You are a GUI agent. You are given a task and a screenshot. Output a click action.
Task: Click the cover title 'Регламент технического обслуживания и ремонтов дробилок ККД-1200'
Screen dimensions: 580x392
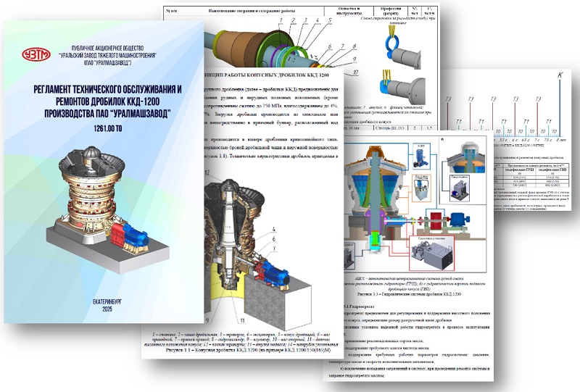(107, 101)
